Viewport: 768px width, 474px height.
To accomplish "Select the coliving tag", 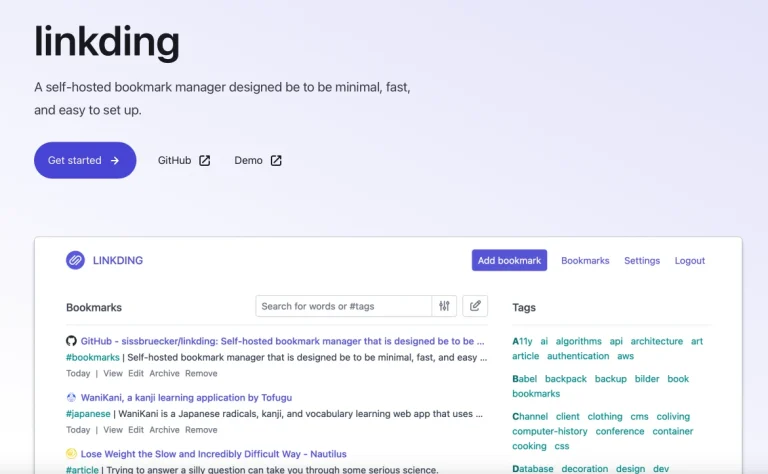I will point(673,416).
